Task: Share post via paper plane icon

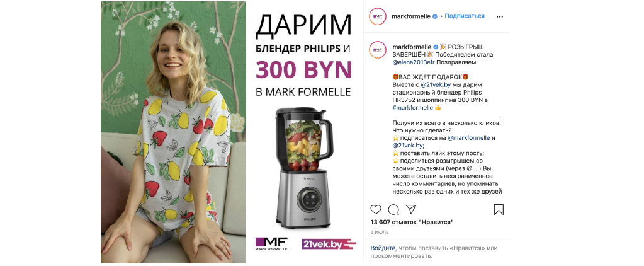Action: [411, 209]
